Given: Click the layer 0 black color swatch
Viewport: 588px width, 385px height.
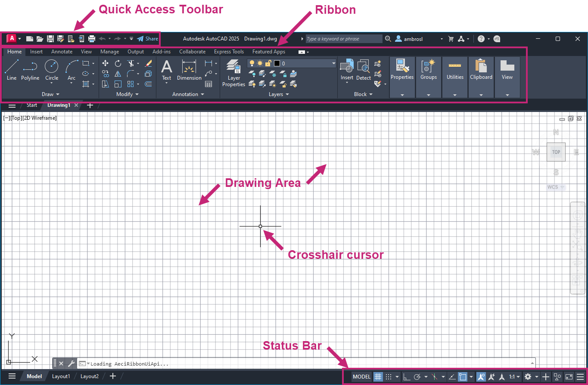Looking at the screenshot, I should pos(277,63).
